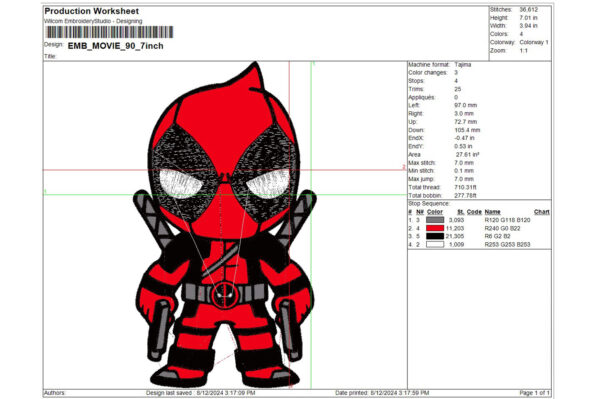Click the 'Wilcom EmbroideryStudio - Designing' text
The height and width of the screenshot is (399, 600).
93,21
